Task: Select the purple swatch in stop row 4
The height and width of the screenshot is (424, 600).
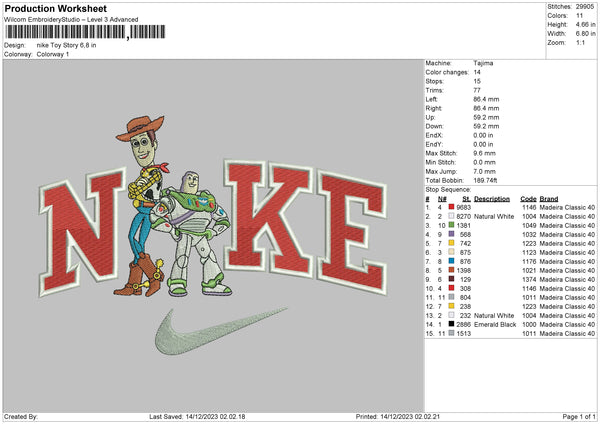Action: (x=452, y=234)
